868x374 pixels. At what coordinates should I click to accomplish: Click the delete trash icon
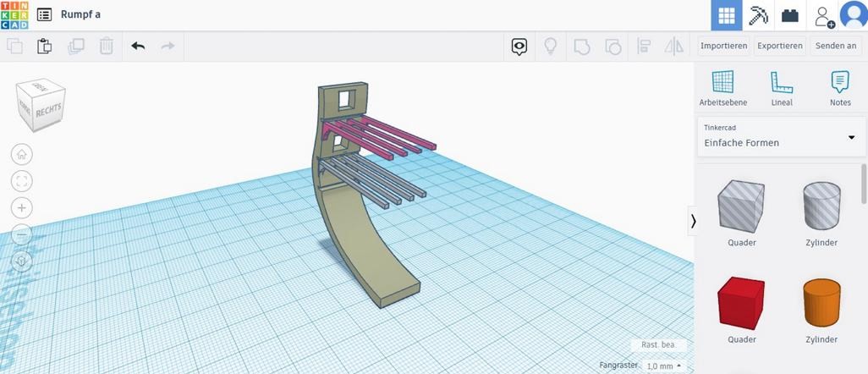pos(107,46)
